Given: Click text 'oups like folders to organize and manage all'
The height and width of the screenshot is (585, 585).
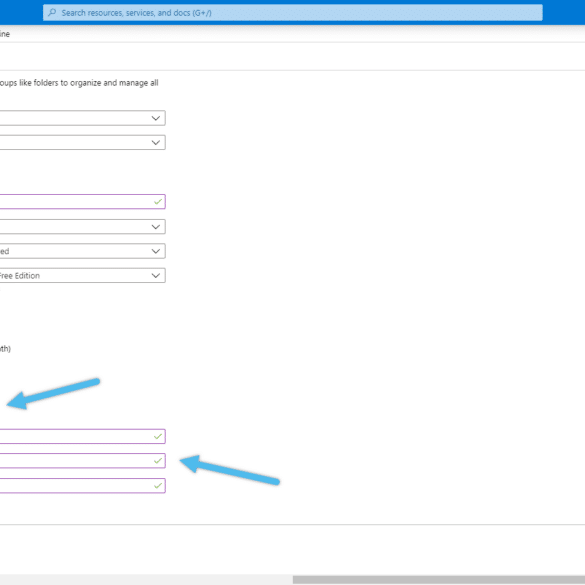Looking at the screenshot, I should (79, 83).
